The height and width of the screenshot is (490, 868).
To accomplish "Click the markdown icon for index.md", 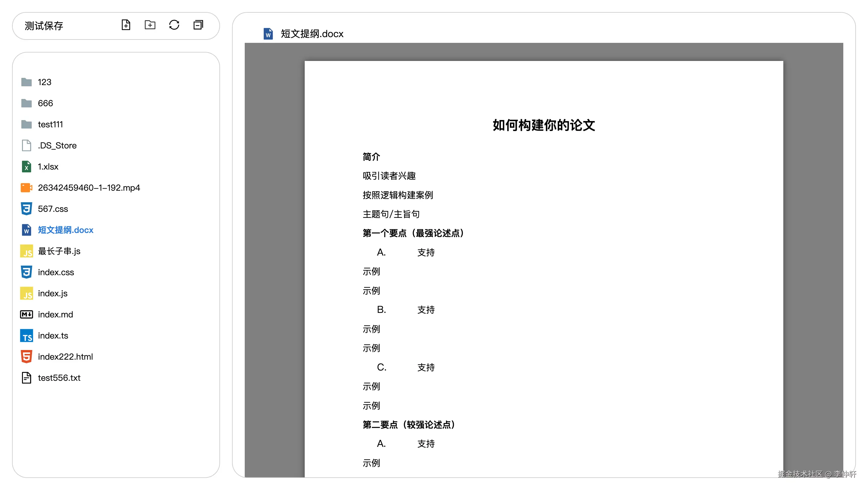I will pos(26,315).
